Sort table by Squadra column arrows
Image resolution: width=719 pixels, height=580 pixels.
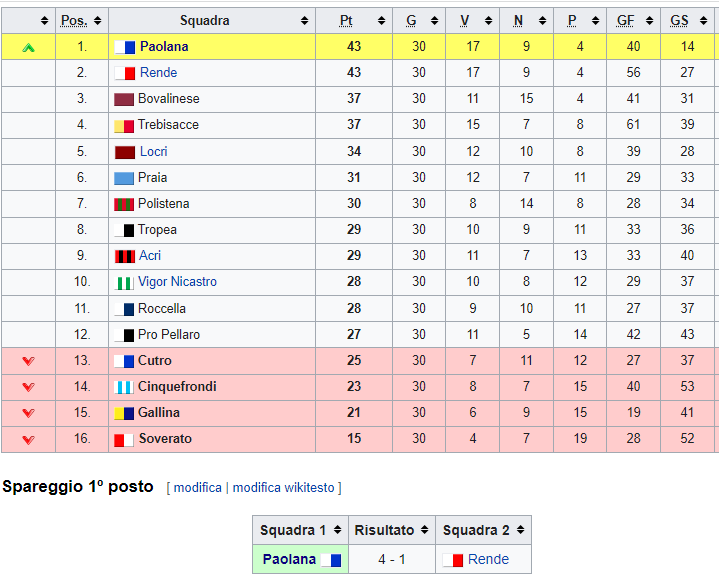tap(304, 21)
